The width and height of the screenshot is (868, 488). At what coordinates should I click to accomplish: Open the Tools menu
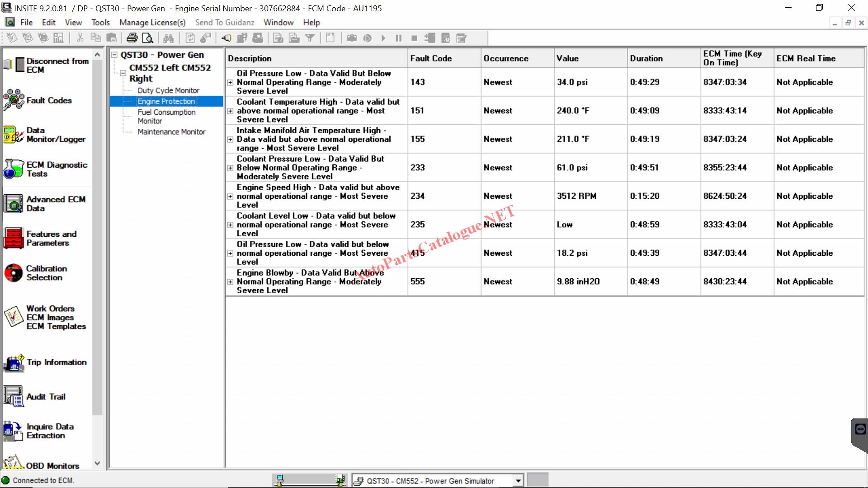coord(100,23)
